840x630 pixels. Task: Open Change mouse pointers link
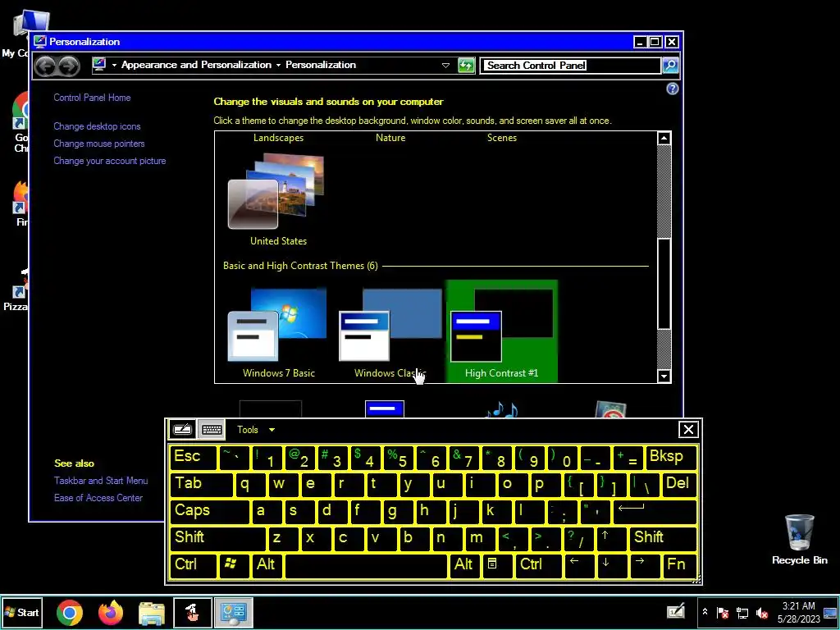[99, 144]
